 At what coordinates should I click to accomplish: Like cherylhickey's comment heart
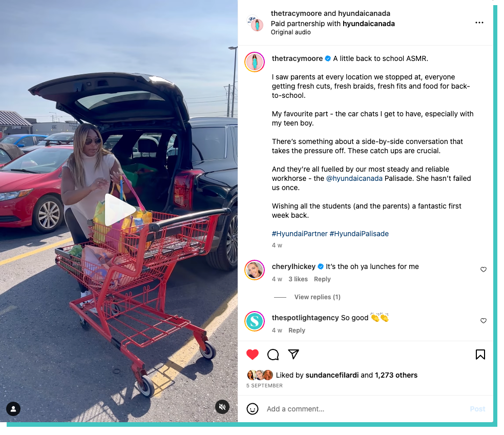coord(484,270)
